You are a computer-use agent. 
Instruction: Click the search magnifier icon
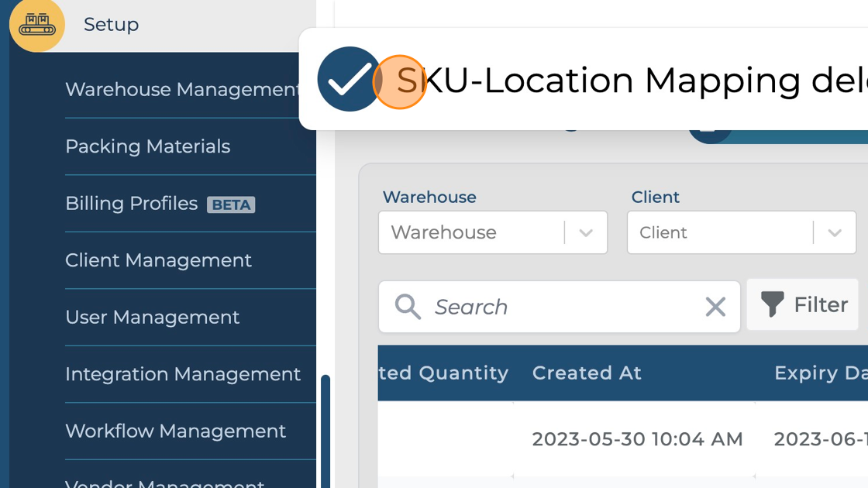[x=407, y=307]
